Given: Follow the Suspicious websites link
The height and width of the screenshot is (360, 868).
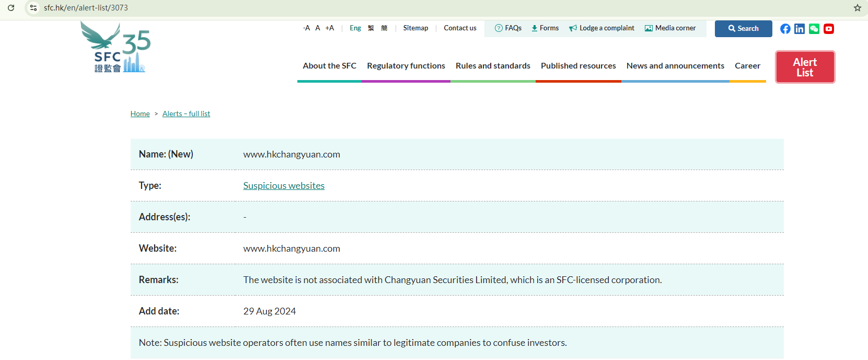Looking at the screenshot, I should tap(284, 186).
